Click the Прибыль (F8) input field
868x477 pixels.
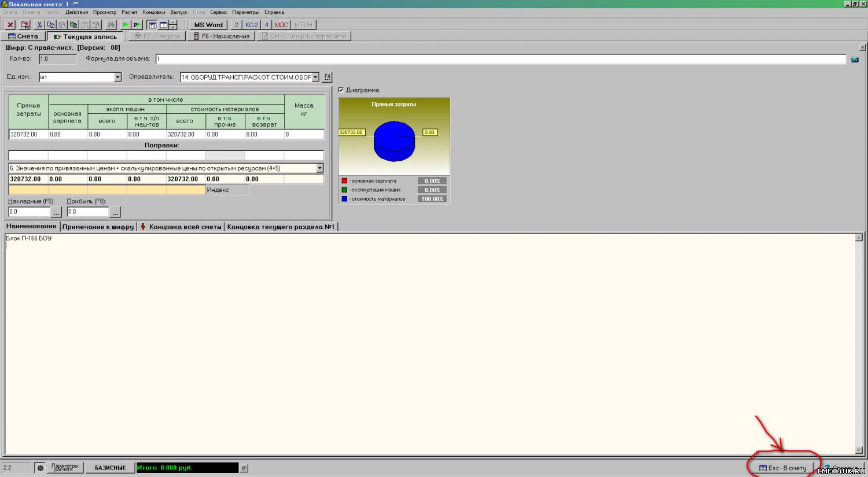(x=88, y=212)
